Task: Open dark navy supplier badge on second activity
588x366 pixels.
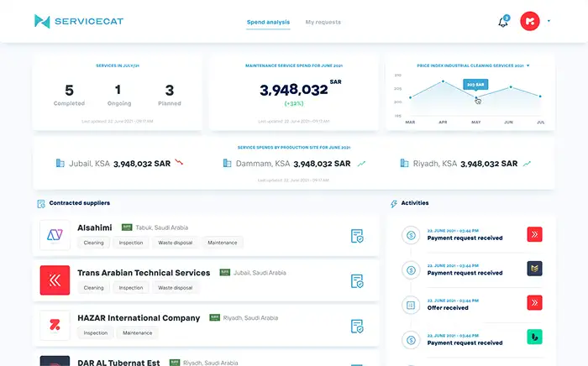Action: [x=535, y=269]
